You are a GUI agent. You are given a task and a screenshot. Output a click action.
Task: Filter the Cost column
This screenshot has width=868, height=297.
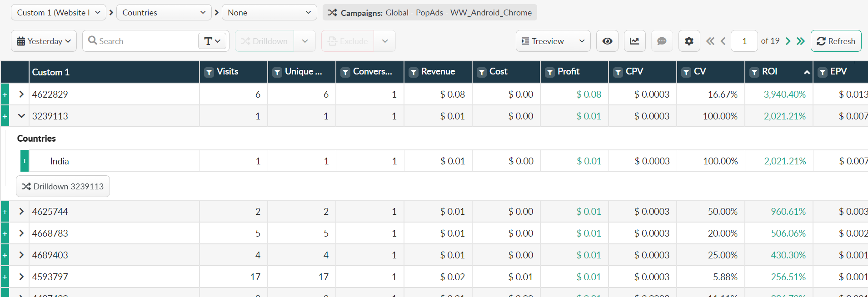click(482, 72)
